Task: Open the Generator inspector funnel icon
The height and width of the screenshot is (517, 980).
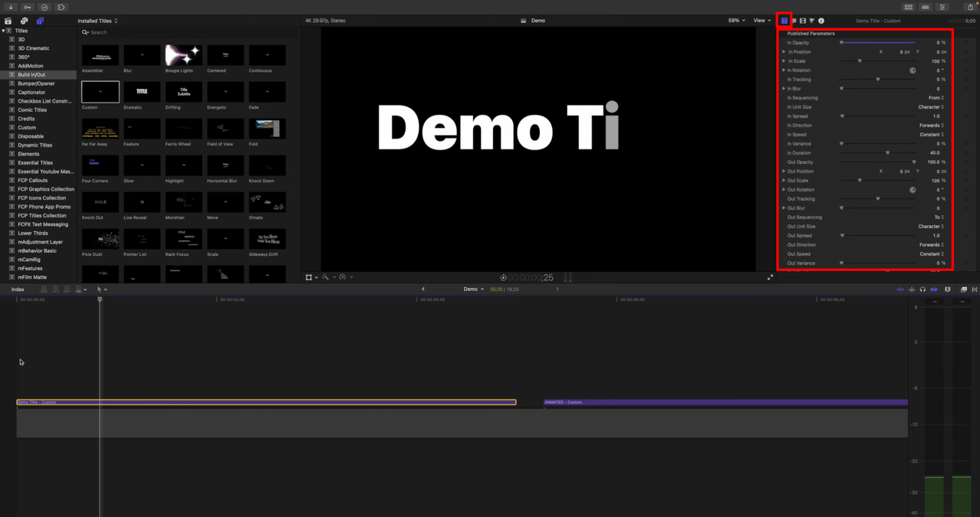Action: (812, 21)
